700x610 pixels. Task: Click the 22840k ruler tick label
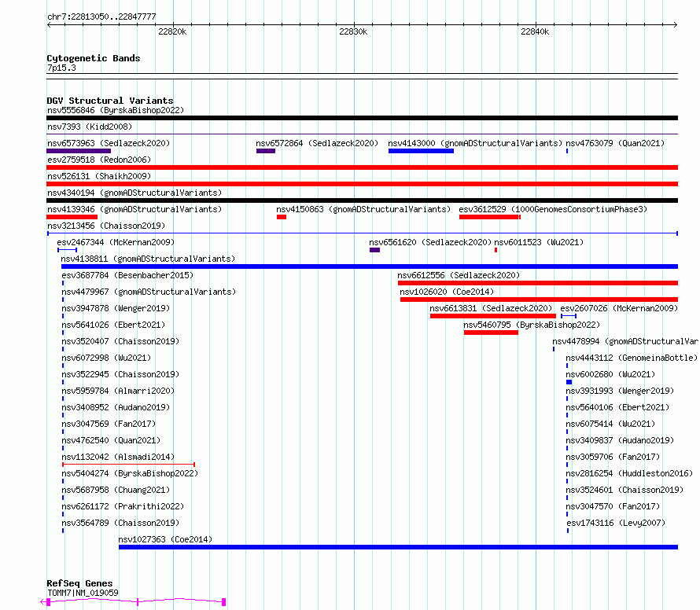point(535,31)
